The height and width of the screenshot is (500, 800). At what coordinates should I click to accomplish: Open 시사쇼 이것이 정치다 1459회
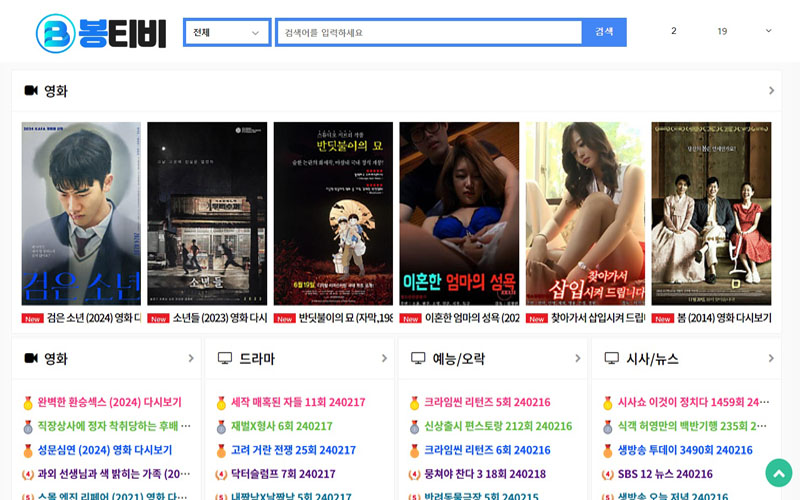(693, 402)
